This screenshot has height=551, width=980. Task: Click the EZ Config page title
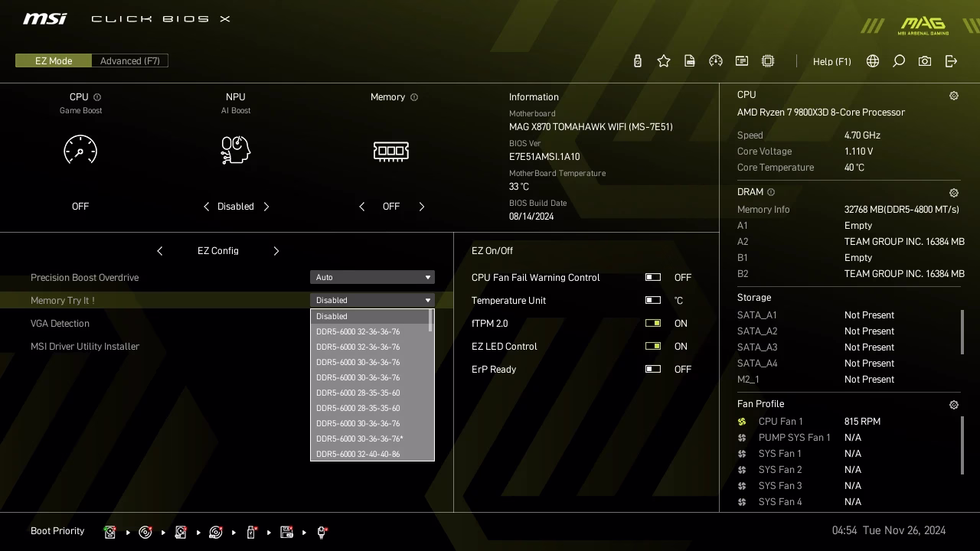coord(218,251)
